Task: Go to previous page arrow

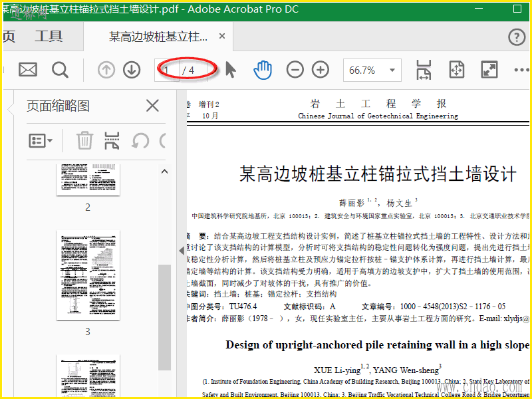Action: (106, 70)
